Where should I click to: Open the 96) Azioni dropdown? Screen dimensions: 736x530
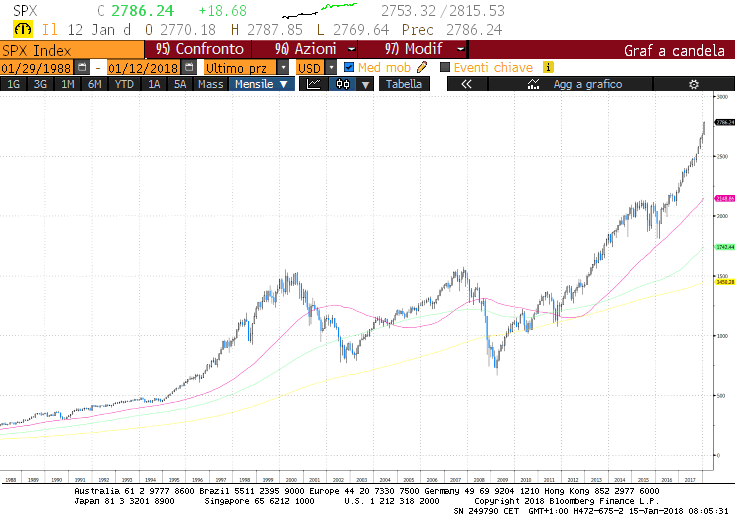pos(305,49)
